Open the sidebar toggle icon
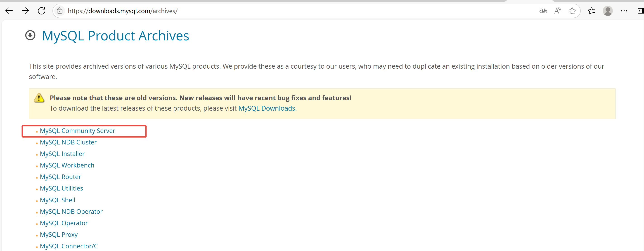Screen dimensions: 644x251 [x=641, y=11]
